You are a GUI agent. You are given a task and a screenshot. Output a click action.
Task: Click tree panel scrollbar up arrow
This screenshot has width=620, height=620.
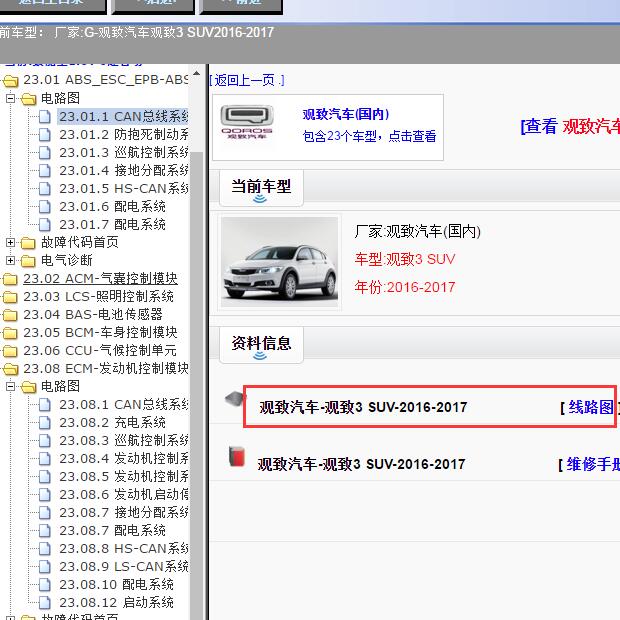pos(196,74)
